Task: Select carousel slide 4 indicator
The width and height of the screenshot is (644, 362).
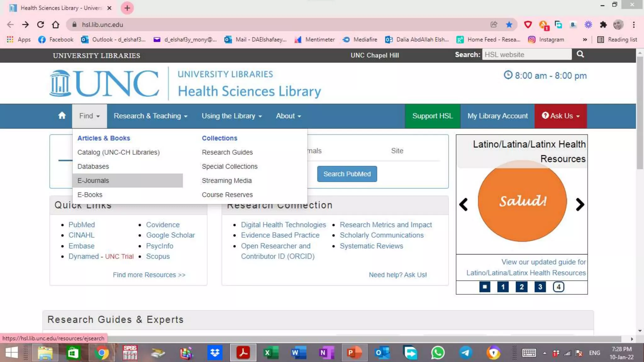Action: 558,287
